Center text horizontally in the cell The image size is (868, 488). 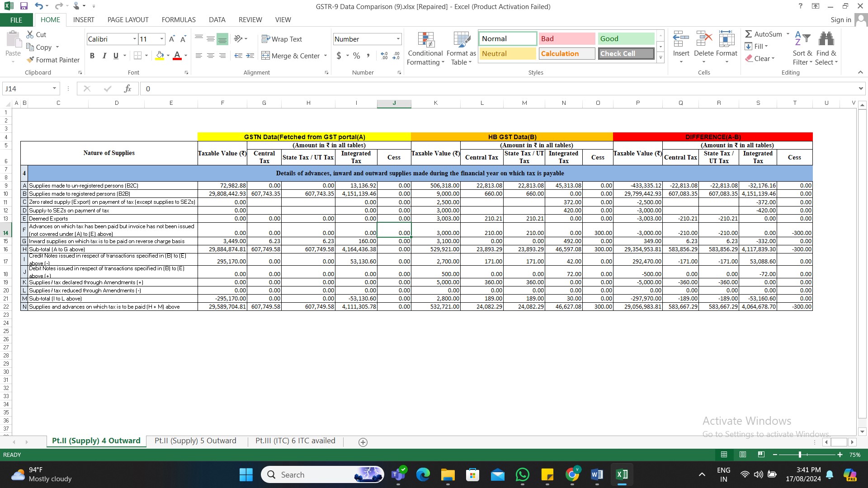coord(211,56)
